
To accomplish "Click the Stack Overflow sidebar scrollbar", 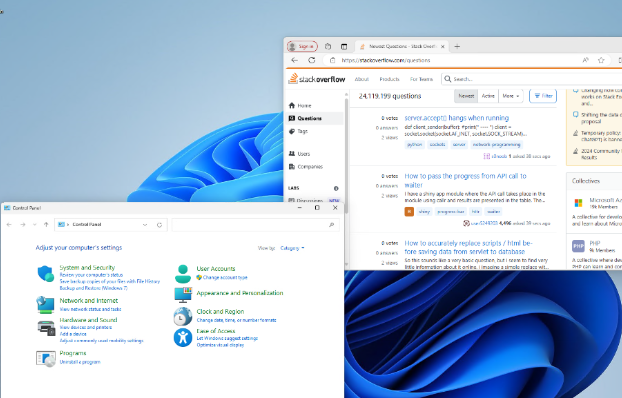I will coord(347,155).
